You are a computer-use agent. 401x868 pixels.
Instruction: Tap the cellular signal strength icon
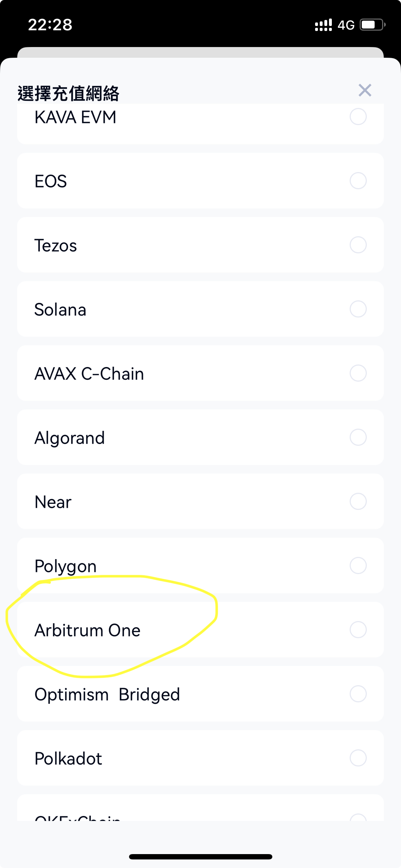323,25
